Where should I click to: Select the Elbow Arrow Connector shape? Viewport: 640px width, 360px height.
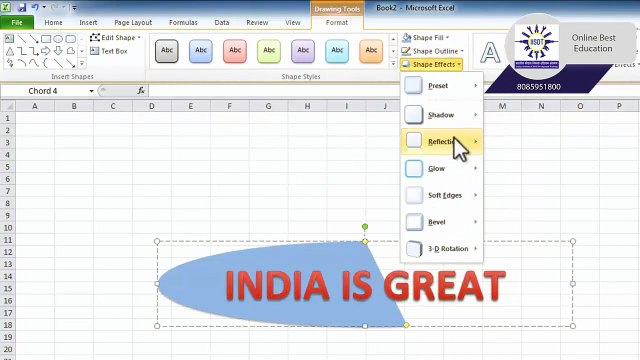[x=34, y=51]
